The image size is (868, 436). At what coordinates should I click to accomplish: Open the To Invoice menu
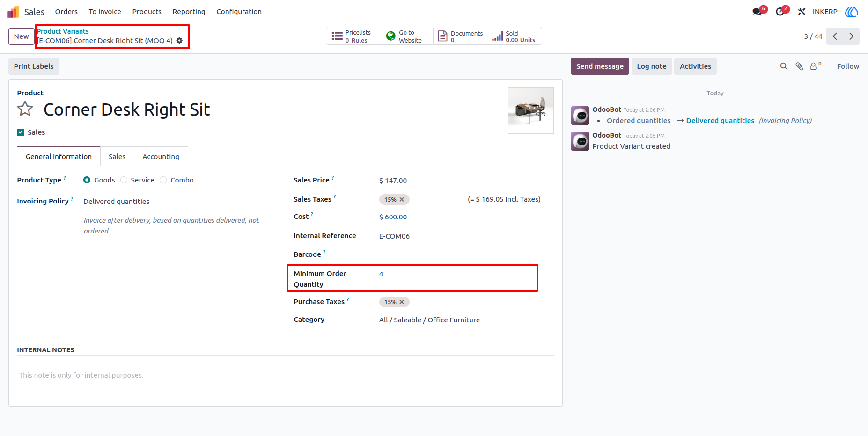click(105, 12)
